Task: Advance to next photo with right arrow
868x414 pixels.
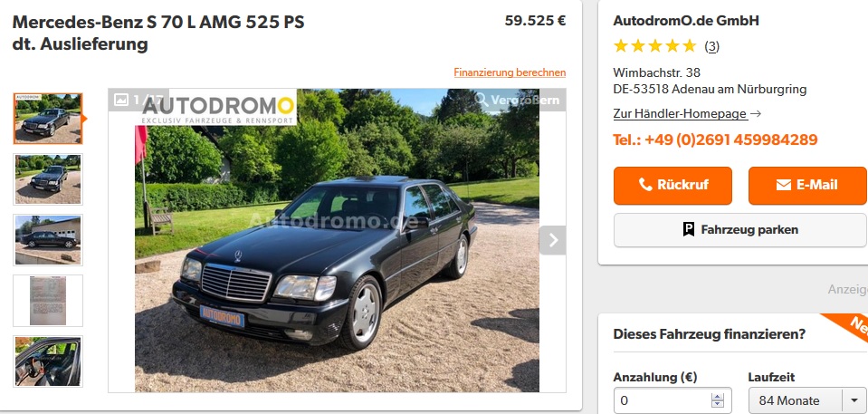Action: click(x=552, y=240)
